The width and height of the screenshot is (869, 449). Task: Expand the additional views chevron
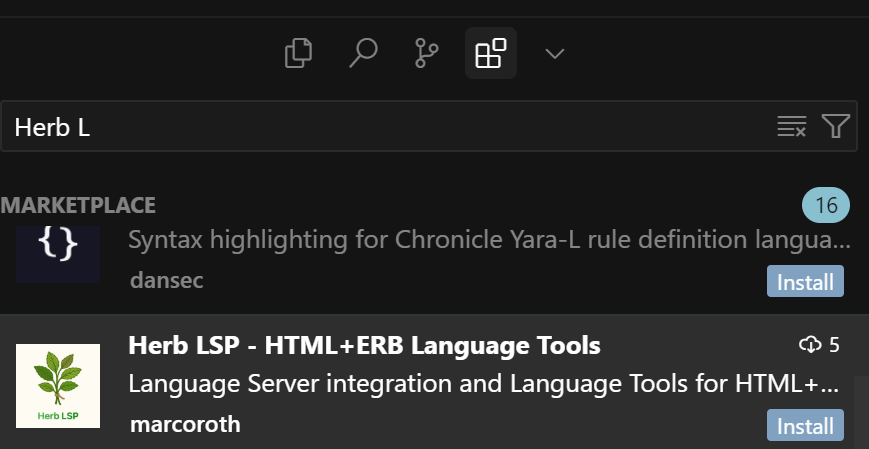click(x=555, y=53)
